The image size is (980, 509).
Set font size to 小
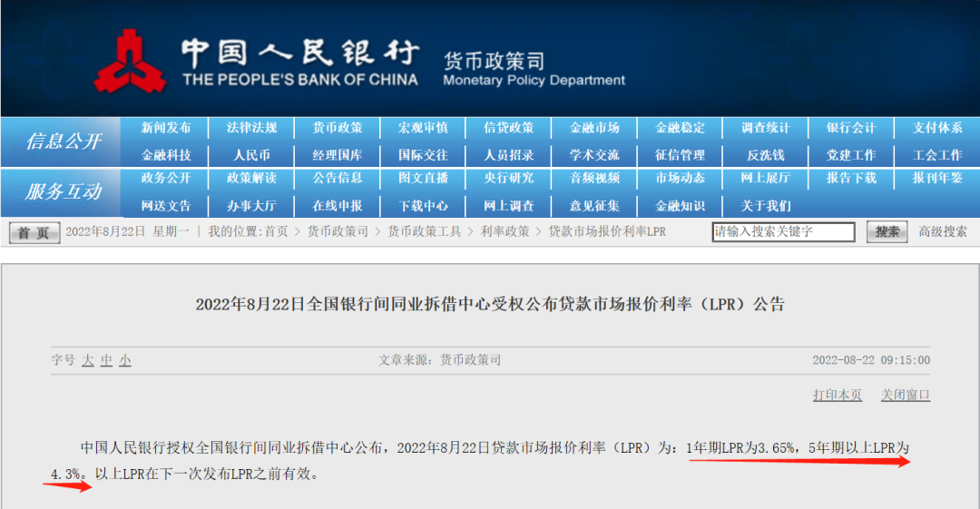coord(125,360)
